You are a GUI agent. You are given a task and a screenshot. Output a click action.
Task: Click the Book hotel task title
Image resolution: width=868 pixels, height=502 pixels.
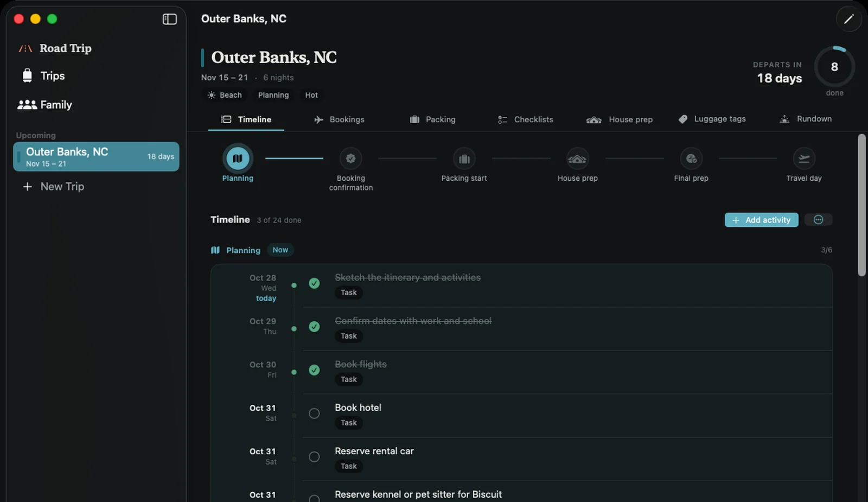coord(358,408)
